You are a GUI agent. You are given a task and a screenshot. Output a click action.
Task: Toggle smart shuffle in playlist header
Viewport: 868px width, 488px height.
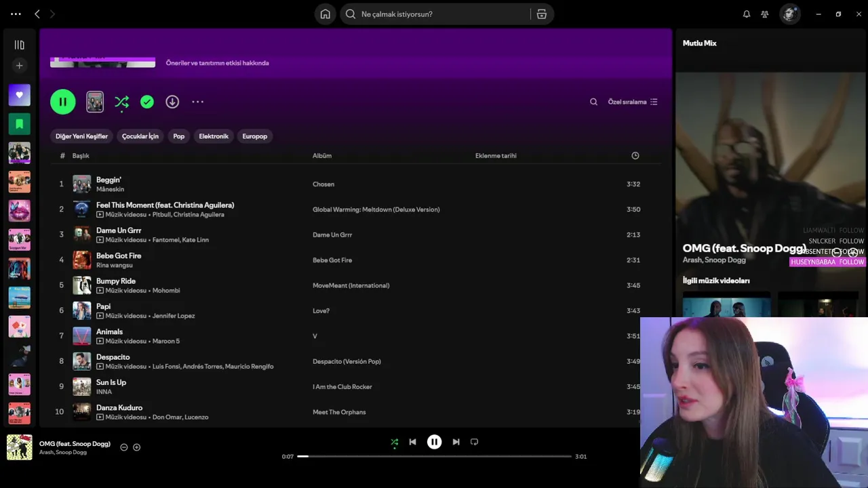click(x=122, y=102)
